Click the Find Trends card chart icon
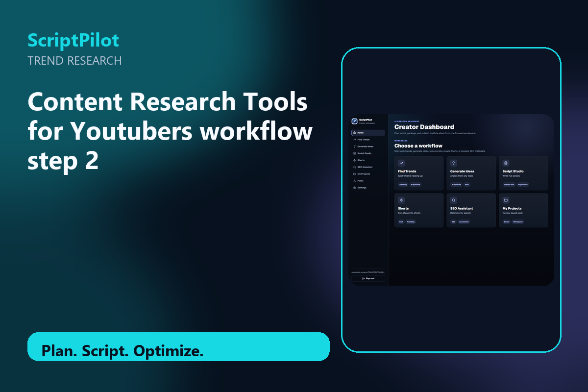Screen dimensions: 588x392 pos(401,163)
